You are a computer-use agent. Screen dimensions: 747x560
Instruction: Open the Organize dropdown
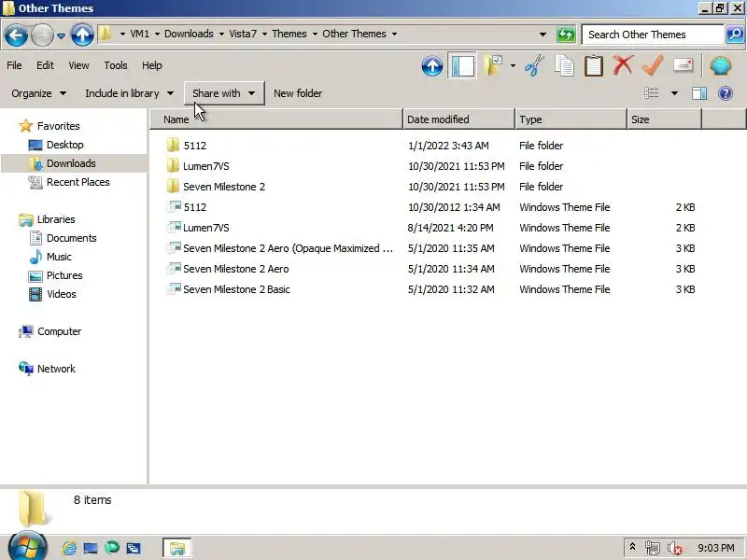pos(38,93)
